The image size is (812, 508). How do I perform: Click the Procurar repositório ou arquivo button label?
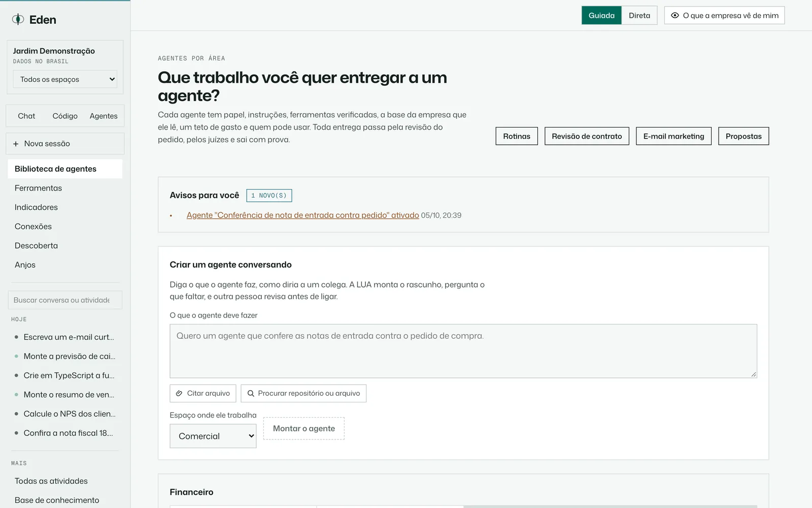(309, 393)
